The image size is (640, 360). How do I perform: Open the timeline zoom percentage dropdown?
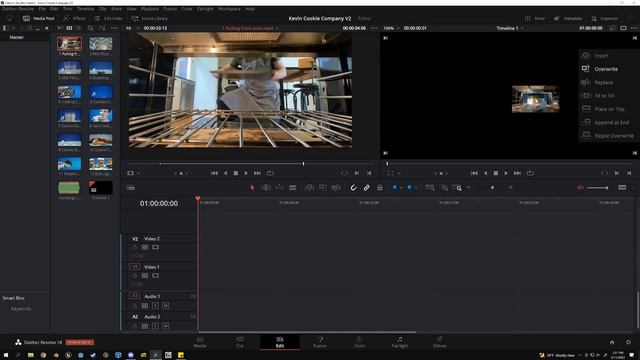[x=392, y=28]
